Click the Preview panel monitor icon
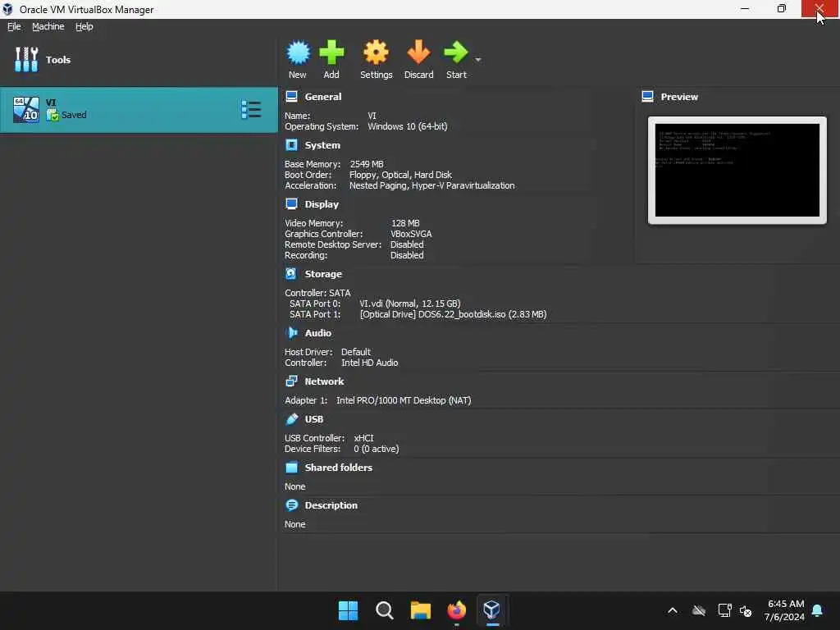The image size is (840, 630). [647, 97]
